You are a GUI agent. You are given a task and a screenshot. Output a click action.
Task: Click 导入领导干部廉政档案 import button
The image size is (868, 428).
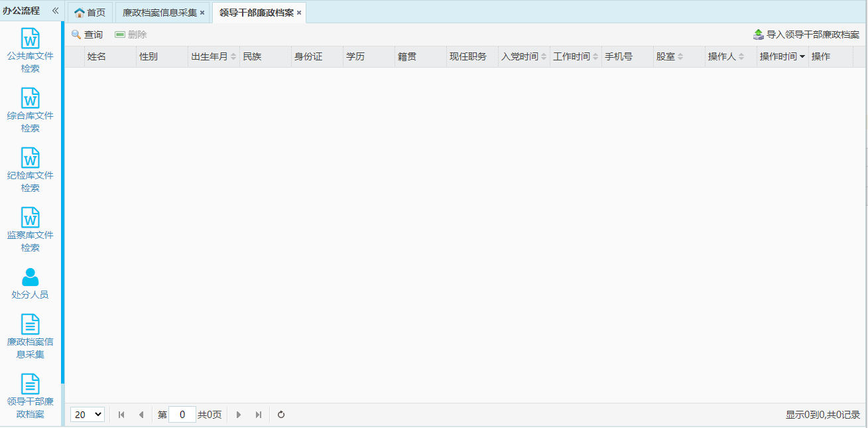(x=806, y=35)
